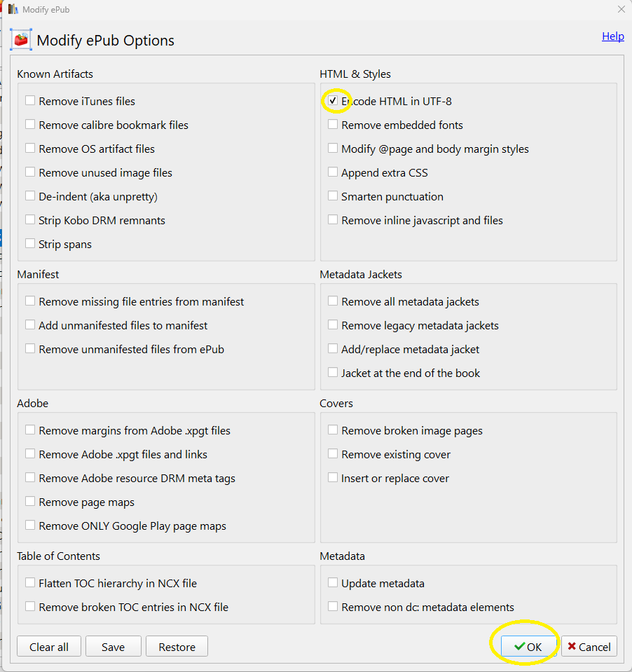Enable Smarten punctuation
632x672 pixels.
pyautogui.click(x=333, y=196)
